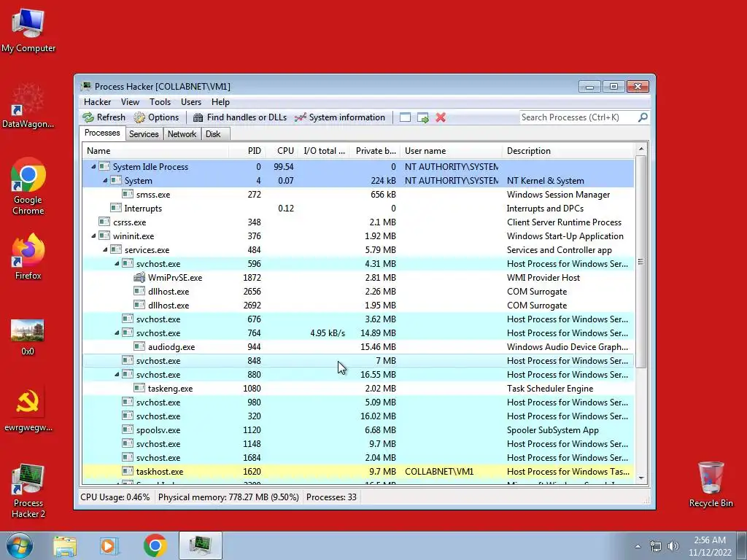Open the Users menu
This screenshot has height=560, width=747.
click(191, 102)
